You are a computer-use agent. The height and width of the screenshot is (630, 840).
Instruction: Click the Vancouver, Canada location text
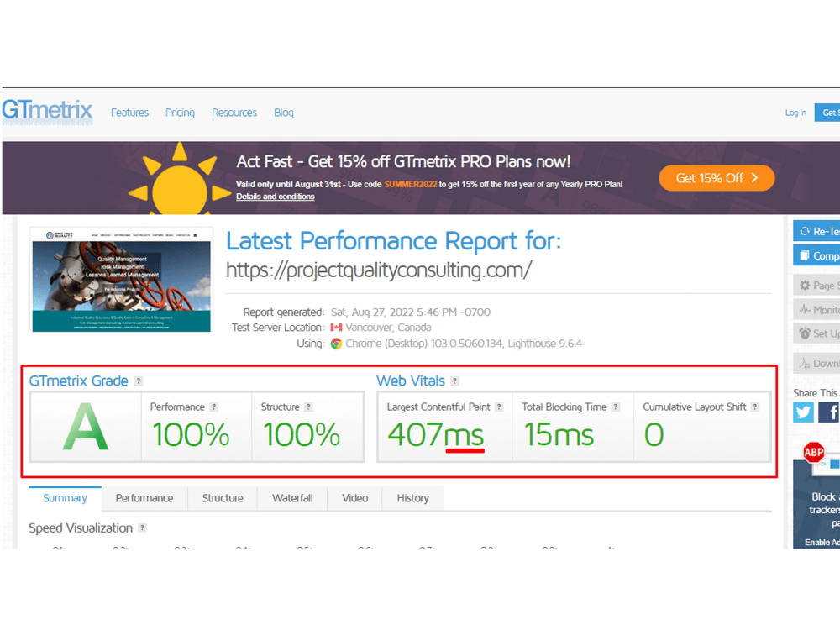(388, 328)
